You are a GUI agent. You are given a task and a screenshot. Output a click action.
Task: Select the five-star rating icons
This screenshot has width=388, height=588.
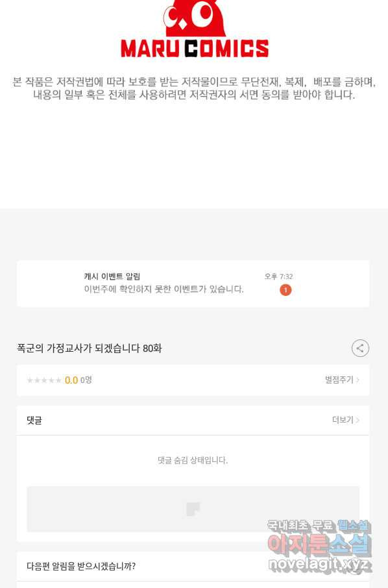click(44, 380)
